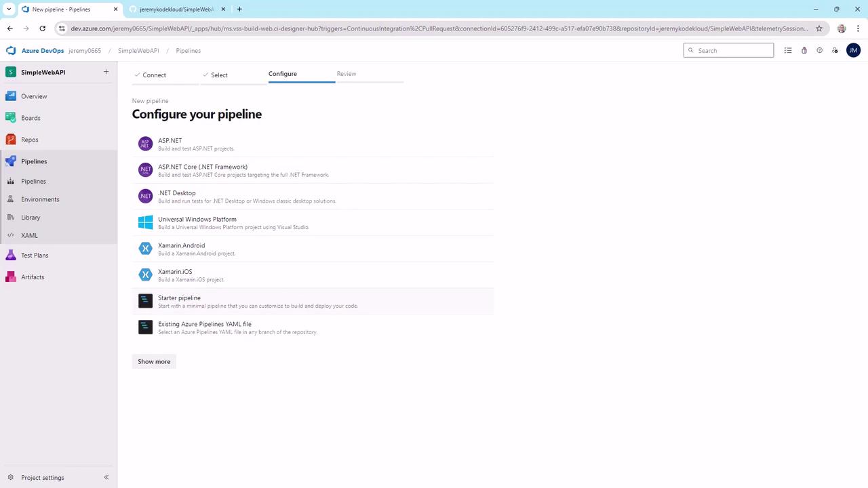This screenshot has height=488, width=868.
Task: Collapse the sidebar with double chevron
Action: click(x=106, y=478)
